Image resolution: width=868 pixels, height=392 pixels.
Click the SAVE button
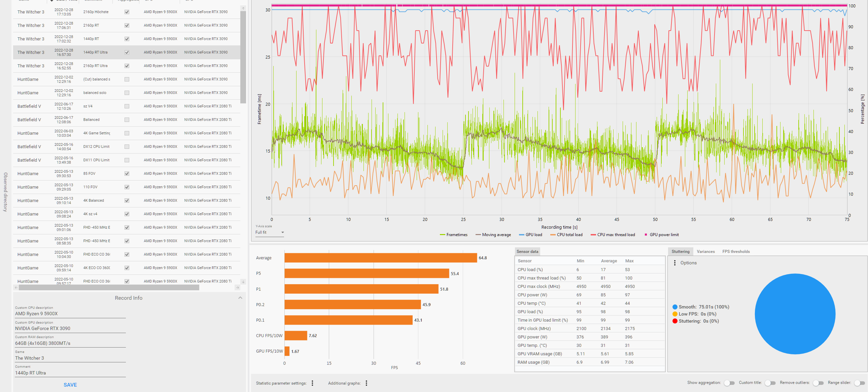click(x=70, y=385)
